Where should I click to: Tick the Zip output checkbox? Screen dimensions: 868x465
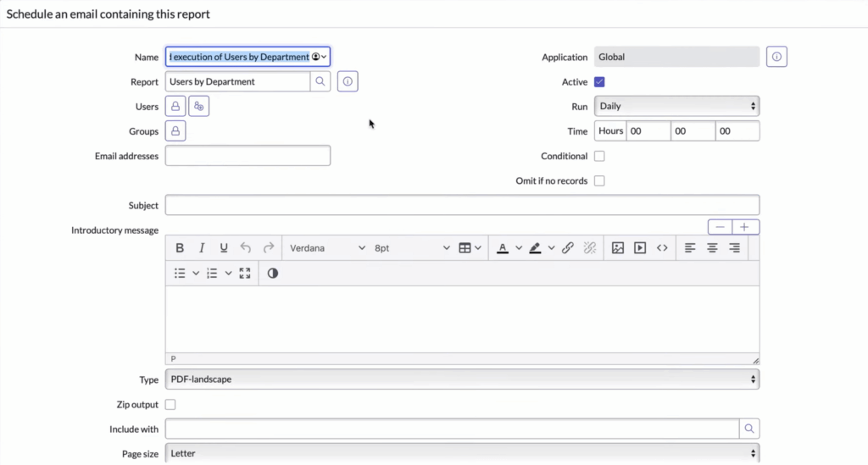[170, 405]
